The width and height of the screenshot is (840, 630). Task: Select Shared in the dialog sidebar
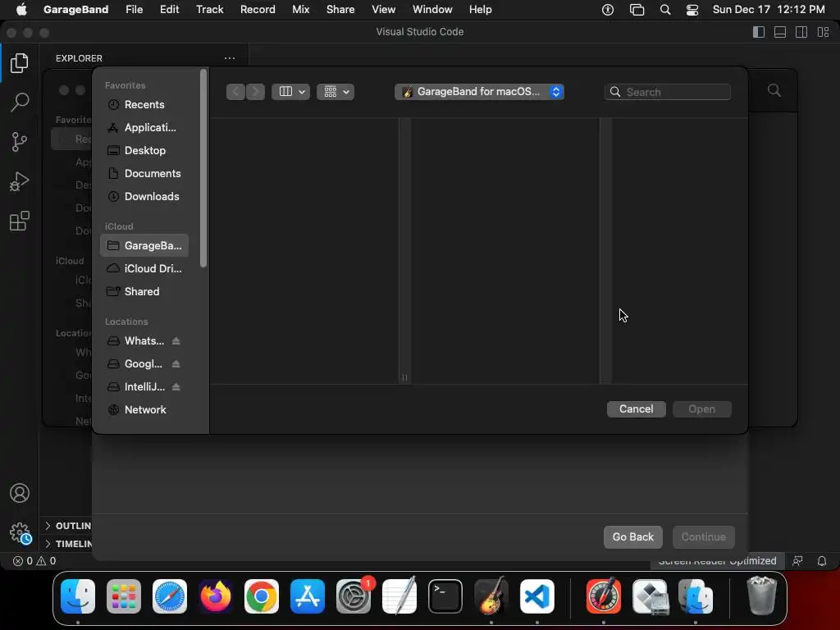click(144, 291)
